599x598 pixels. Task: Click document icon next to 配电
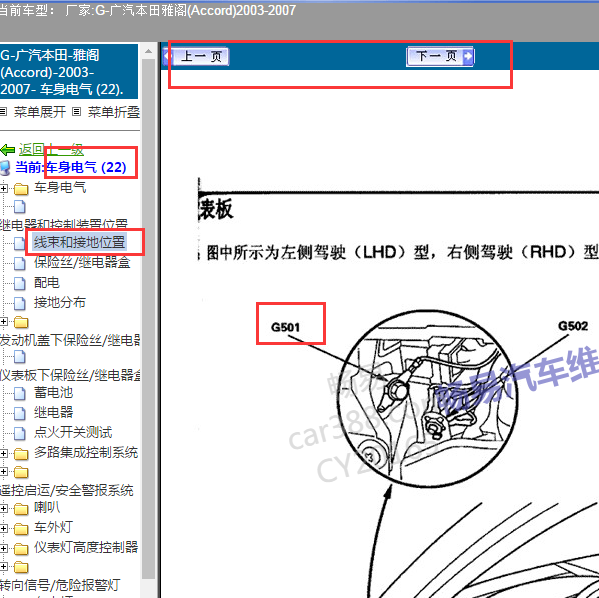(19, 283)
